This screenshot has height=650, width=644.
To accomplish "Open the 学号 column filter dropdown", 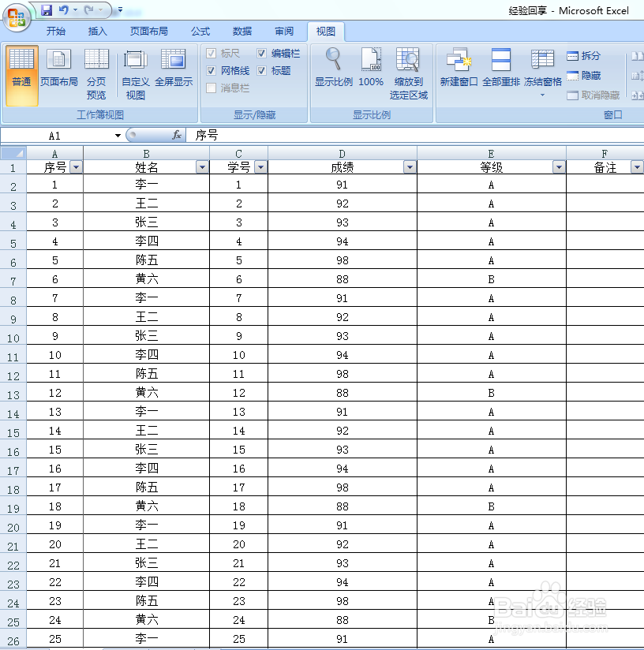I will 260,167.
